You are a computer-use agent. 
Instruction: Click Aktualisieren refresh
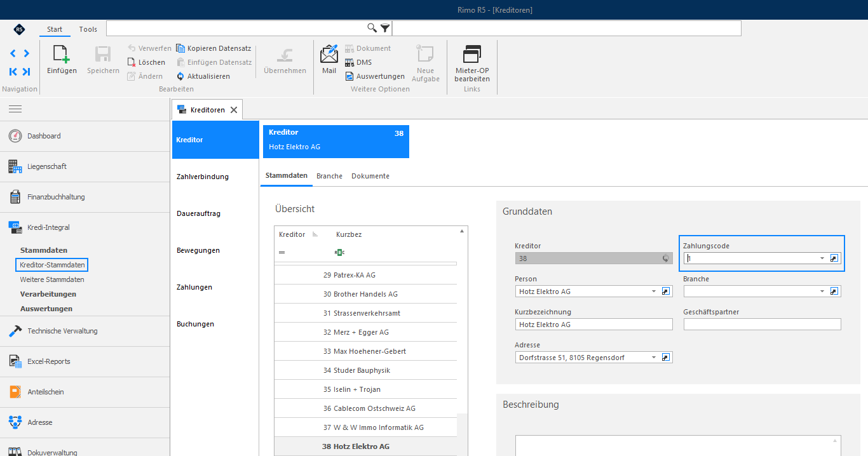[203, 76]
